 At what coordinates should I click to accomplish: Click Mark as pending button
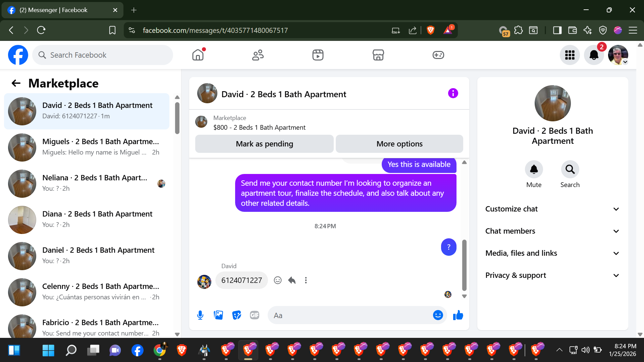pos(264,144)
